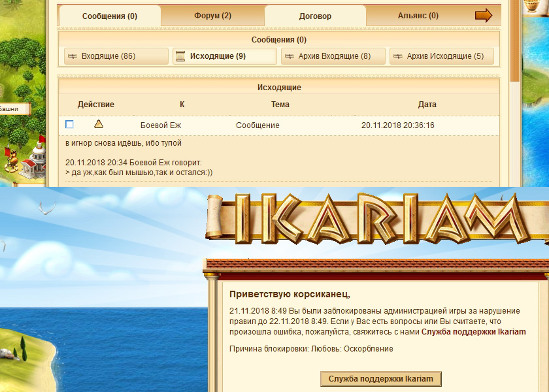Click the subject text Сообщение
This screenshot has width=549, height=392.
[258, 125]
